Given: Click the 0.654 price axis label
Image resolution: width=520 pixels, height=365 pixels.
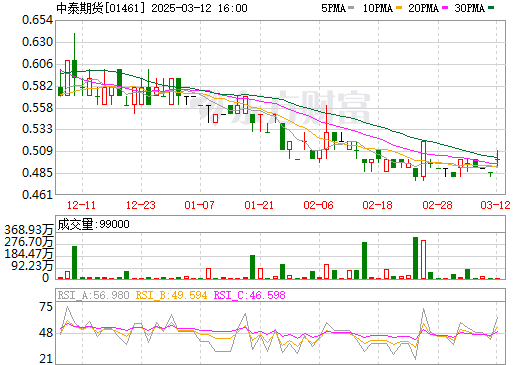Looking at the screenshot, I should point(38,20).
